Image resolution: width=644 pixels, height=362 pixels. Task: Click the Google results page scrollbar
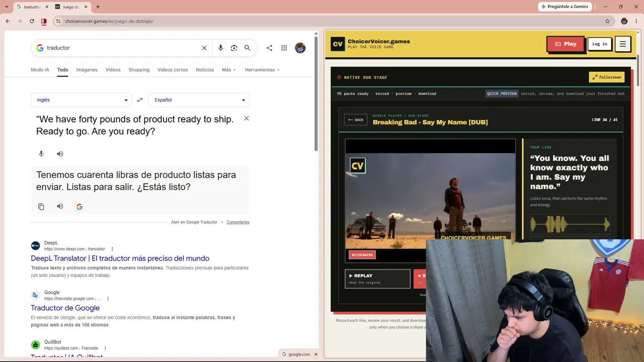click(316, 93)
